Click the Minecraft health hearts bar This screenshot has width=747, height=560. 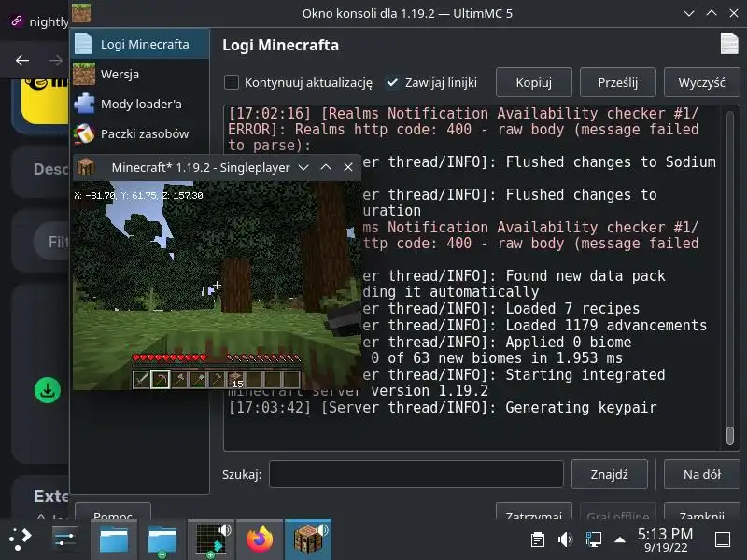point(170,357)
